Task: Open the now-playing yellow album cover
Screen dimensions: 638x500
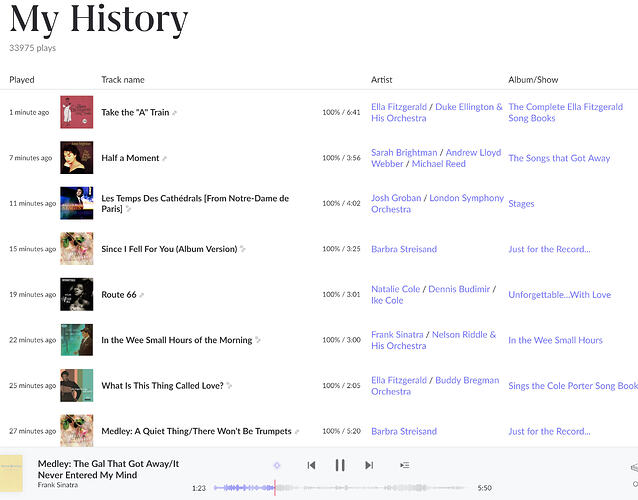Action: [11, 474]
